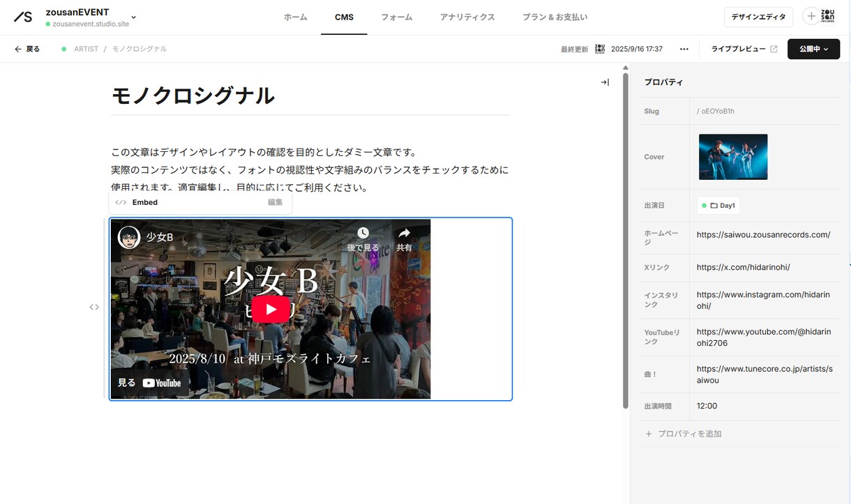This screenshot has height=504, width=851.
Task: Click the デザインエディタ button
Action: [x=758, y=17]
